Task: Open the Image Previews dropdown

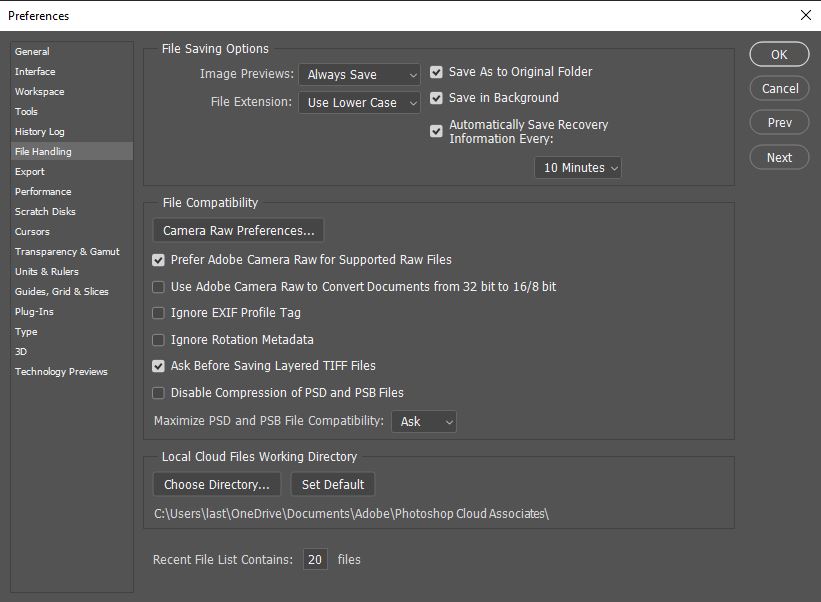Action: pyautogui.click(x=359, y=75)
